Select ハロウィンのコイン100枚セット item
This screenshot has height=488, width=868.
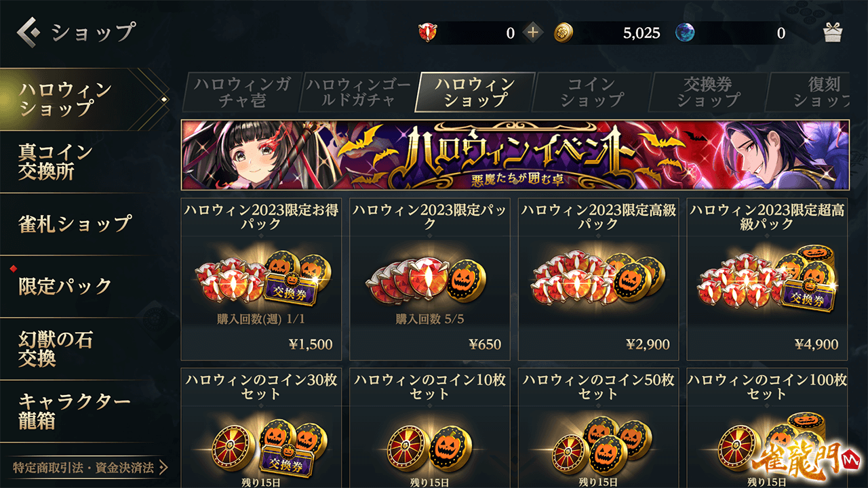pos(767,428)
